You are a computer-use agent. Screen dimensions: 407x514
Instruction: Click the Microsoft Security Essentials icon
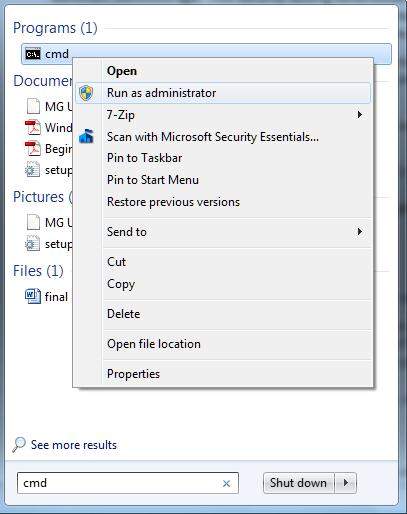pos(86,136)
